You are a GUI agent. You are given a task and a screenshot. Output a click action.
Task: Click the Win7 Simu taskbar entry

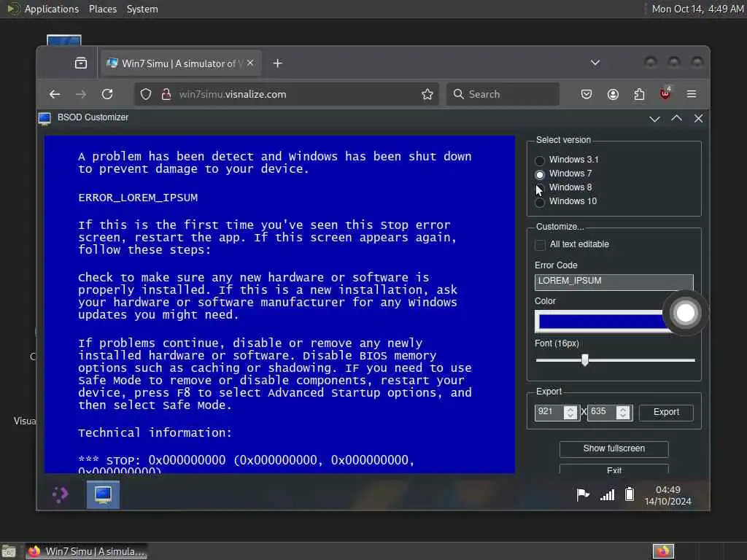[x=86, y=551]
